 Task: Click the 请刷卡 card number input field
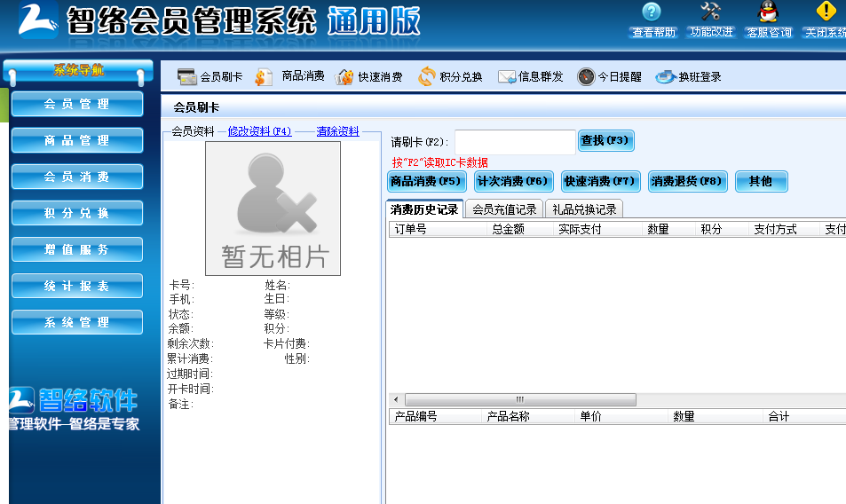(x=515, y=142)
